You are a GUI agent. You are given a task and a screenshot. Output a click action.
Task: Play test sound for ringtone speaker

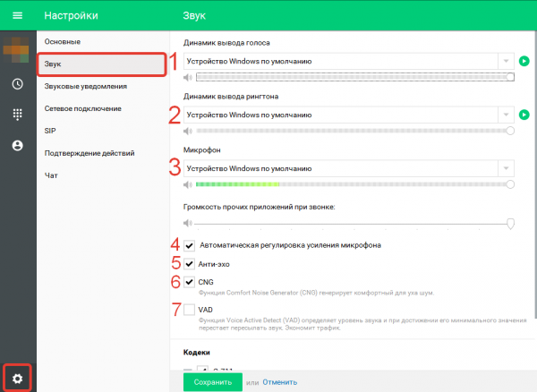(524, 115)
